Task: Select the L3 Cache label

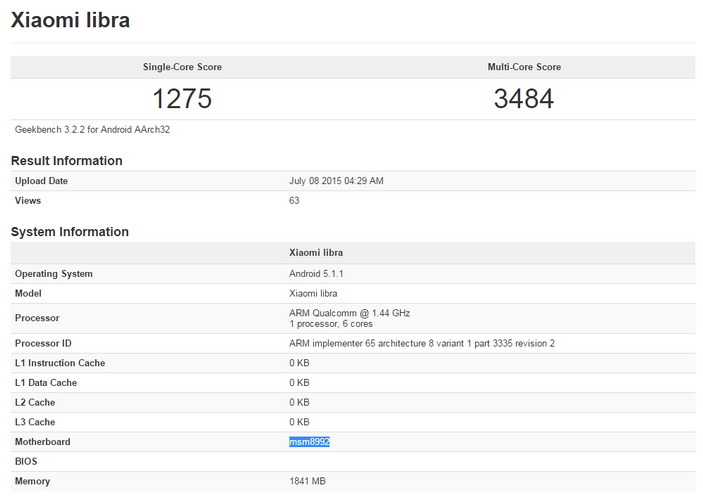Action: pyautogui.click(x=35, y=422)
